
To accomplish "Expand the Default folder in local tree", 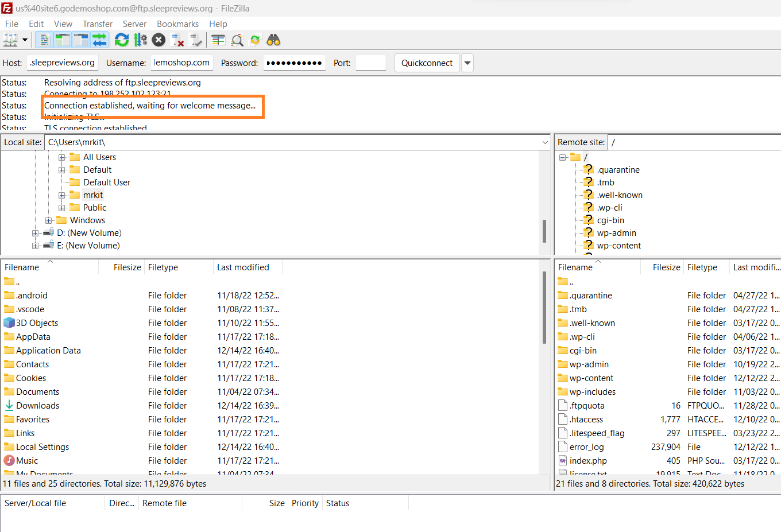I will [62, 170].
